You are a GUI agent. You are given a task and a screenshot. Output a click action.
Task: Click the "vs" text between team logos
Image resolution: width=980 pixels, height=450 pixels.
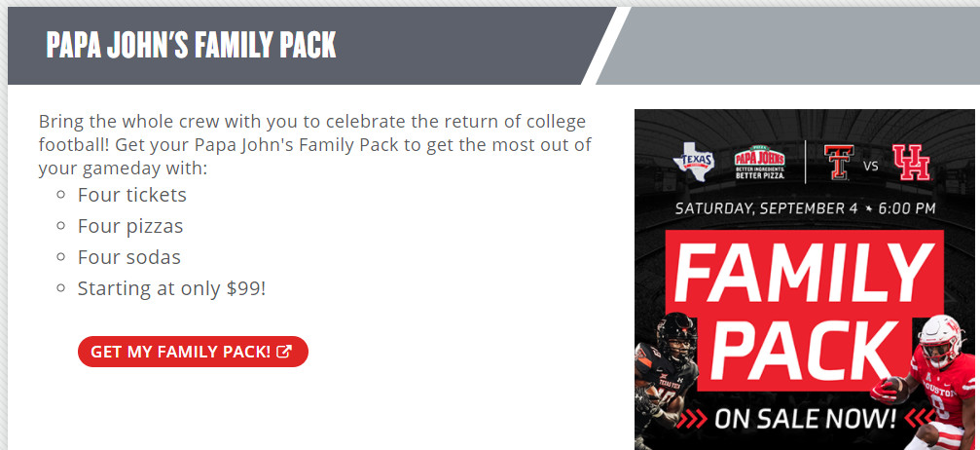pos(870,166)
